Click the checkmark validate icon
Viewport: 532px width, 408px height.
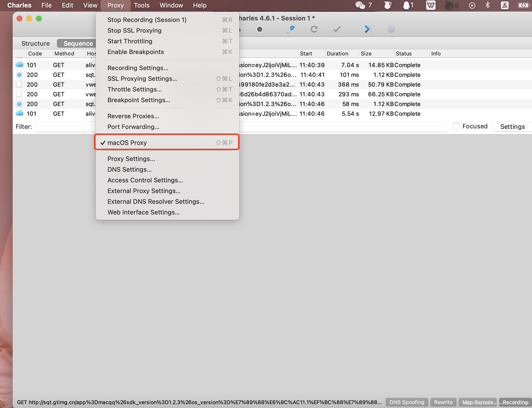point(337,29)
